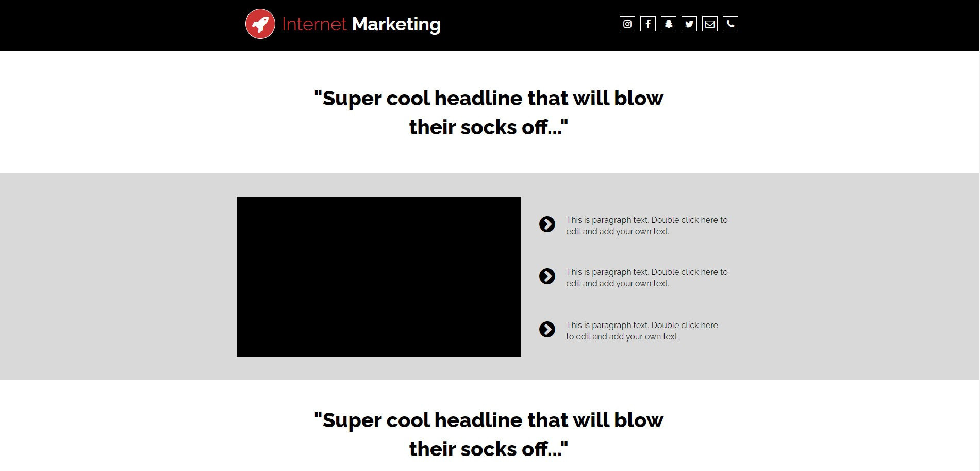Click the white "Marketing" word in logo

point(396,24)
